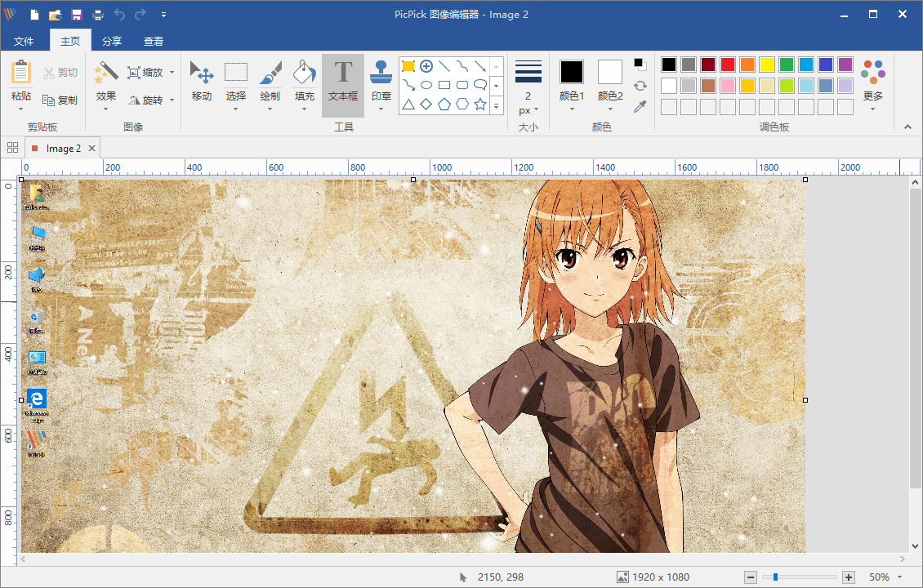The image size is (923, 588).
Task: Expand the shapes gallery full list arrow
Action: point(497,106)
